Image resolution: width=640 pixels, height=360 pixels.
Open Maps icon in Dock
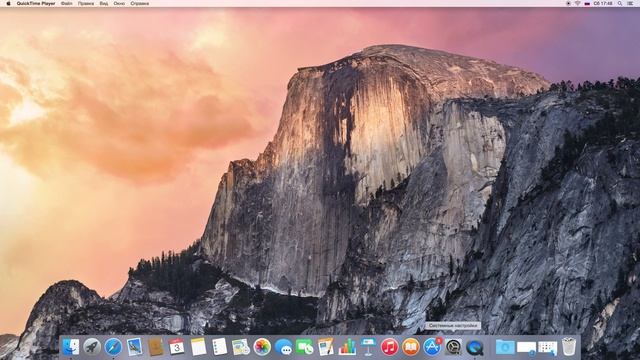click(x=241, y=347)
